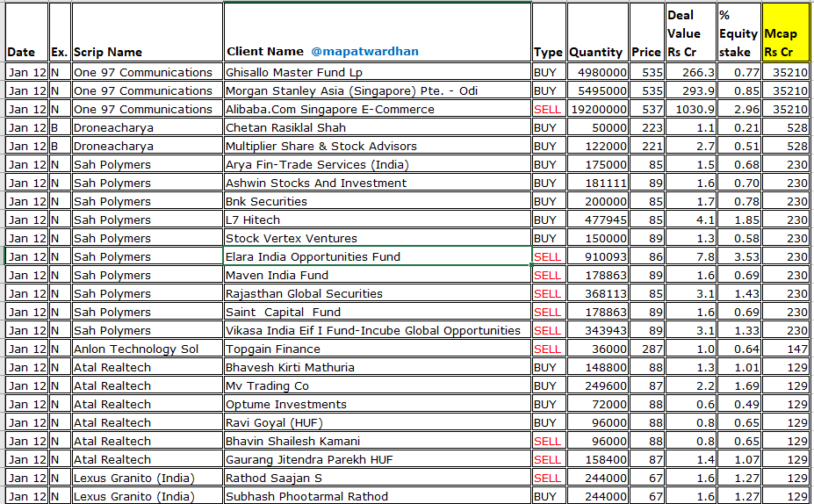
Task: Click quantity 4980000 cell
Action: 597,72
